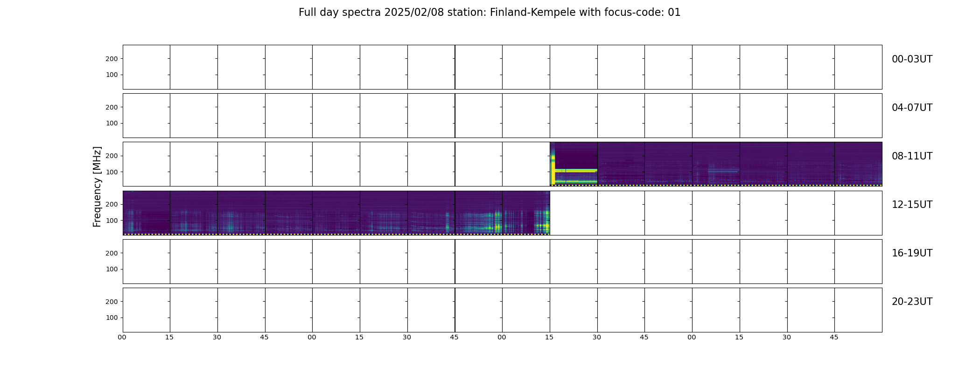Click the 100 tick label of the 00-03UT row
The height and width of the screenshot is (373, 980).
[x=112, y=75]
